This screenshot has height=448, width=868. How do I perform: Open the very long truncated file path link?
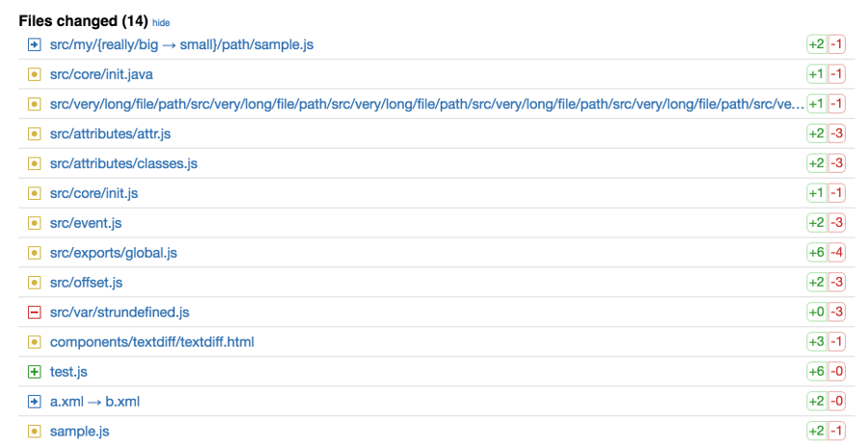click(426, 104)
